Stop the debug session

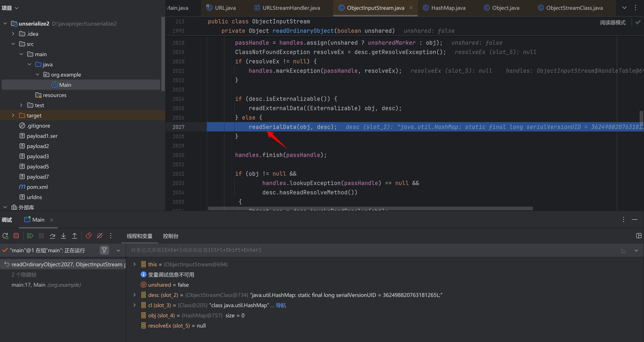[16, 236]
